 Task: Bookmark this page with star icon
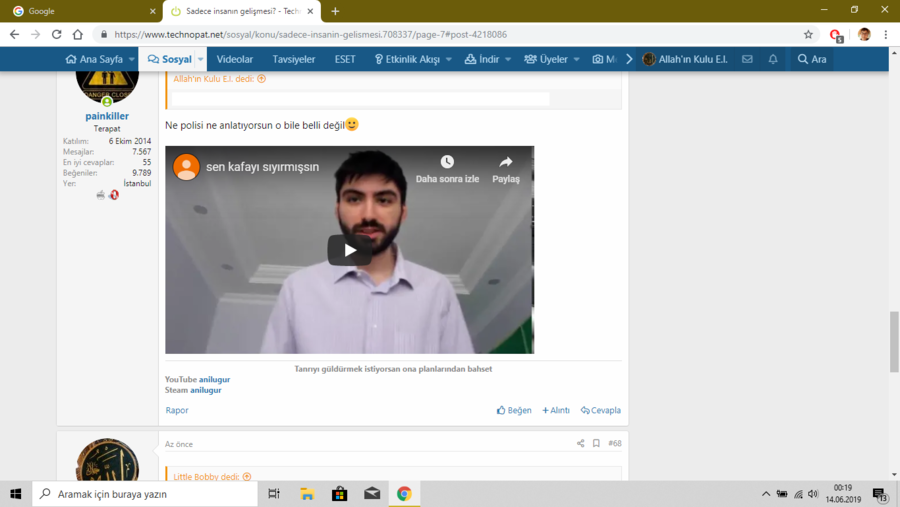[x=808, y=34]
